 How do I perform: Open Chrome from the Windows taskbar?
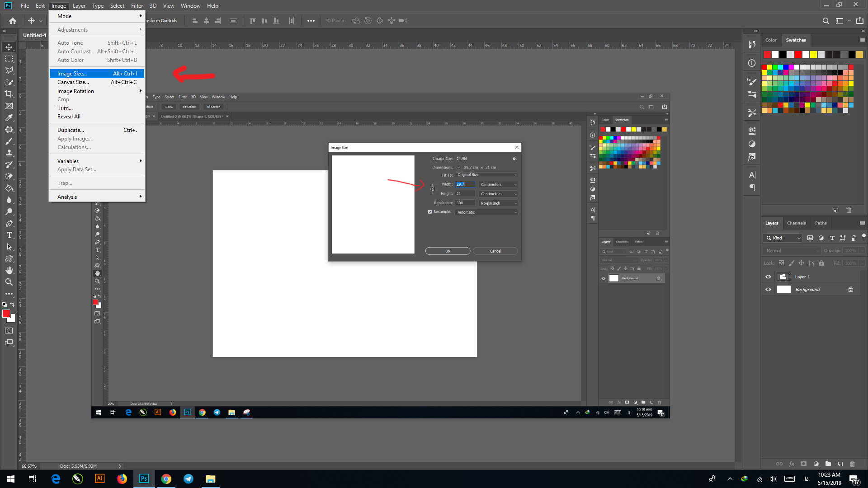coord(166,479)
